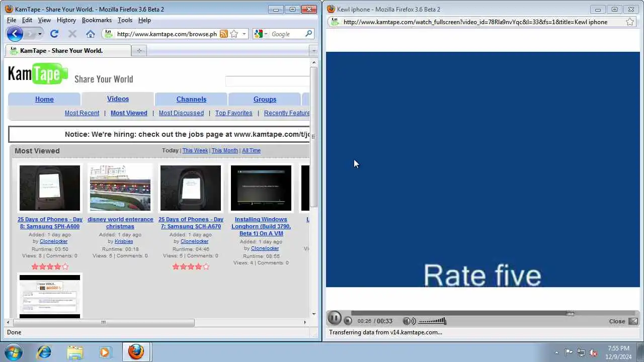The image size is (644, 362).
Task: Click the KamTape logo
Action: point(38,74)
